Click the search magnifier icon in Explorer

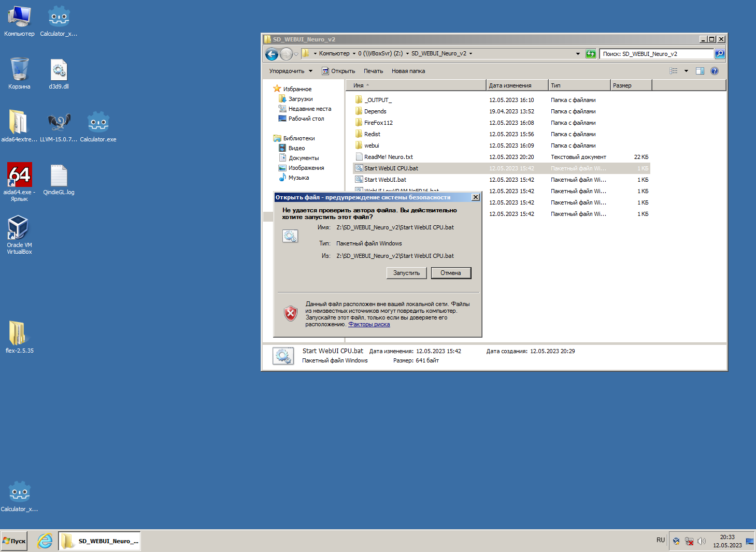click(720, 54)
